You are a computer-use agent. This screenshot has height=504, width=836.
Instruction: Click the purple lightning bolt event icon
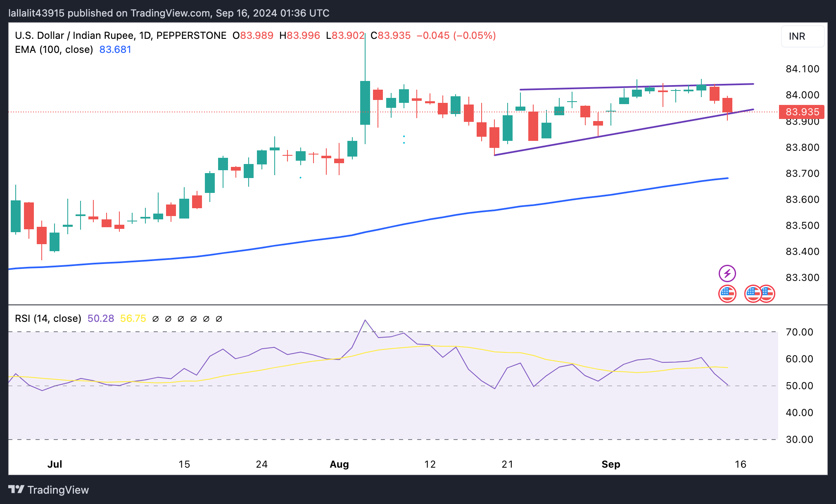pyautogui.click(x=727, y=273)
